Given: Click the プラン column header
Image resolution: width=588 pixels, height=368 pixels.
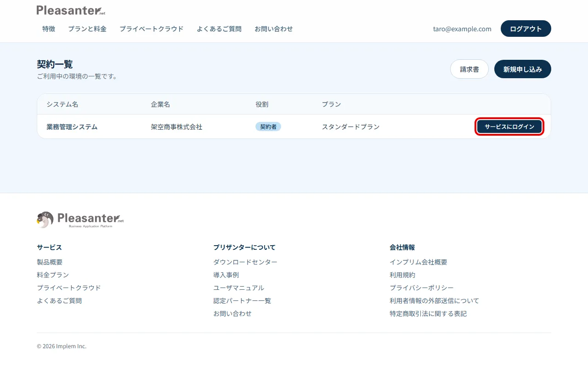Looking at the screenshot, I should (331, 104).
